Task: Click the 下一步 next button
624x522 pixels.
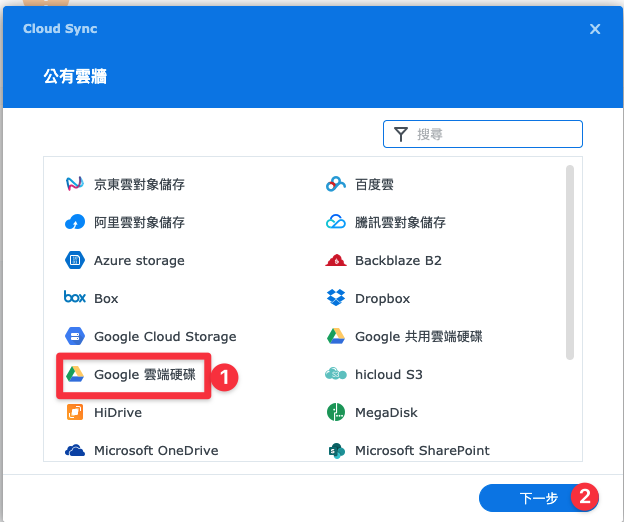Action: click(x=538, y=498)
